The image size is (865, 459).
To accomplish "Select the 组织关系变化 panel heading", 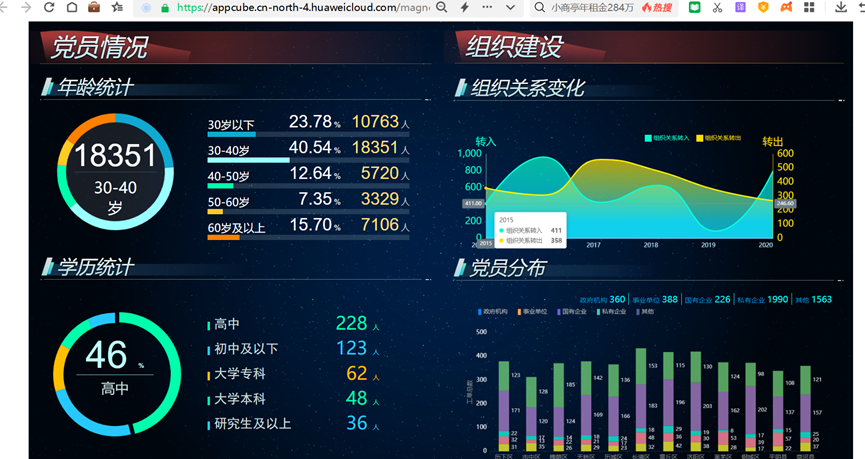I will point(527,88).
